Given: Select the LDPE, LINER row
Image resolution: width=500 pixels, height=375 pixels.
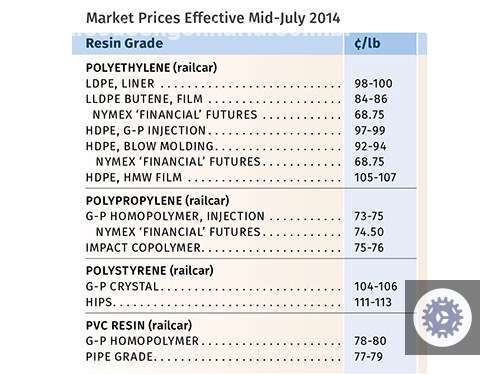Looking at the screenshot, I should point(241,83).
